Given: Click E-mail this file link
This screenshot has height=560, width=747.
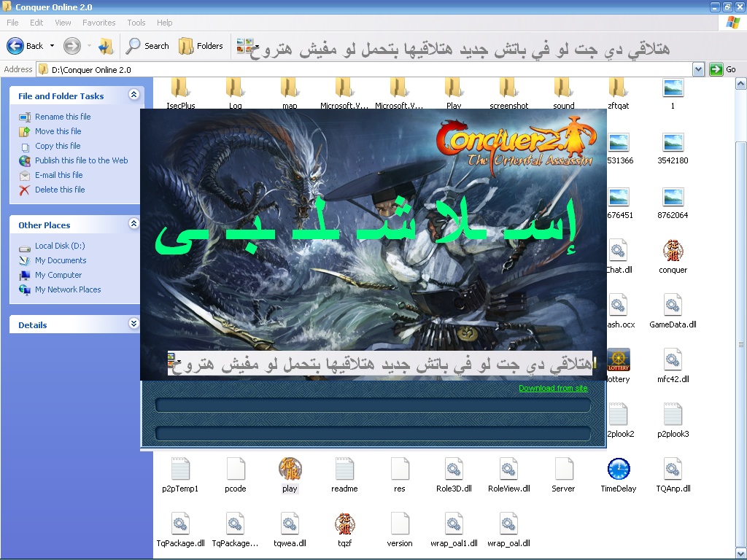Looking at the screenshot, I should click(x=58, y=175).
